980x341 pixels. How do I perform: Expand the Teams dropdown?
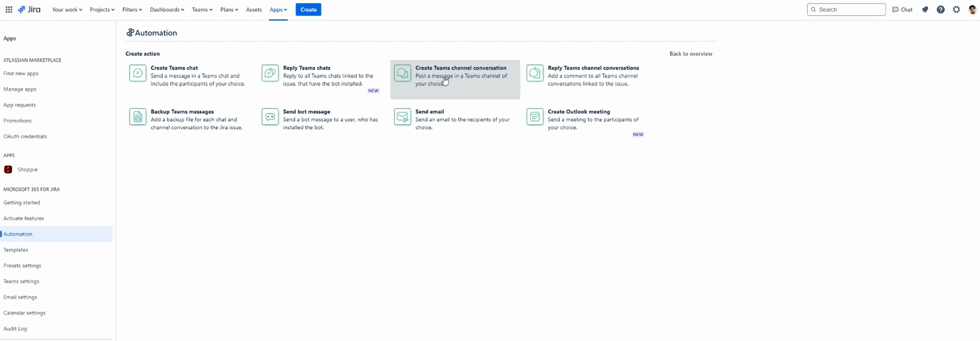(x=202, y=9)
